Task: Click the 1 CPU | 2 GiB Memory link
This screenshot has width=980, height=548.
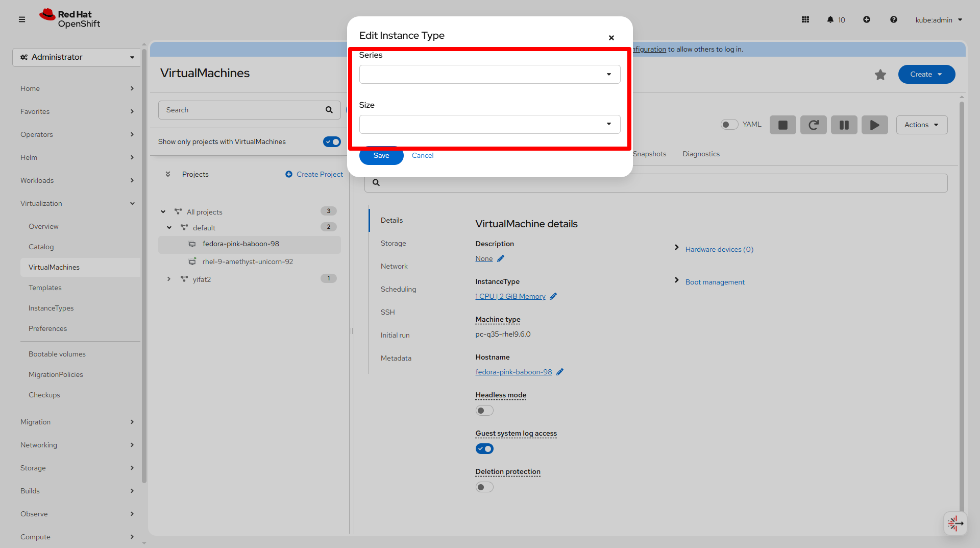Action: tap(510, 296)
